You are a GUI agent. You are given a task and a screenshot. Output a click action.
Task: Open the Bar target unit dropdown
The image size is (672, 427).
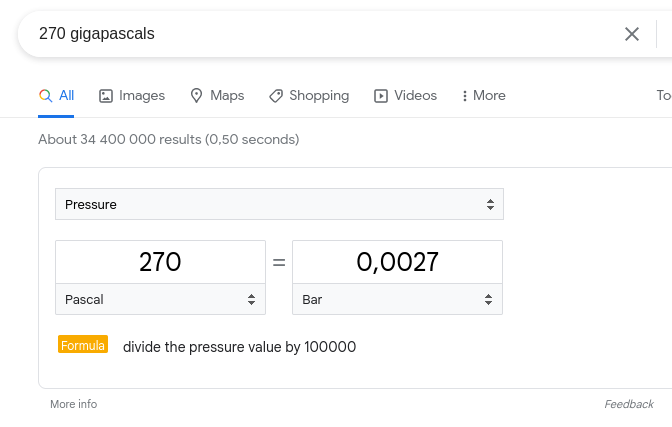tap(397, 299)
